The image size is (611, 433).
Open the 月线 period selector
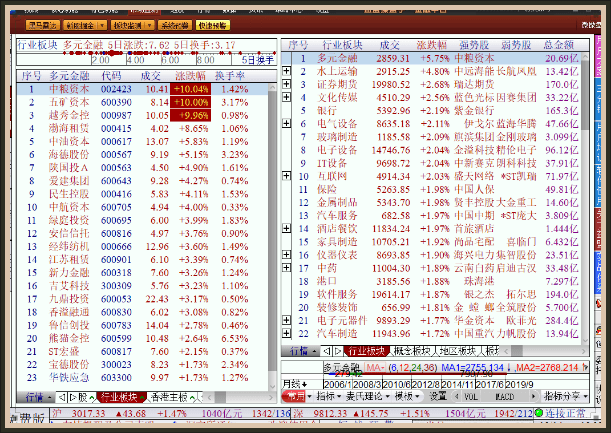(x=295, y=384)
